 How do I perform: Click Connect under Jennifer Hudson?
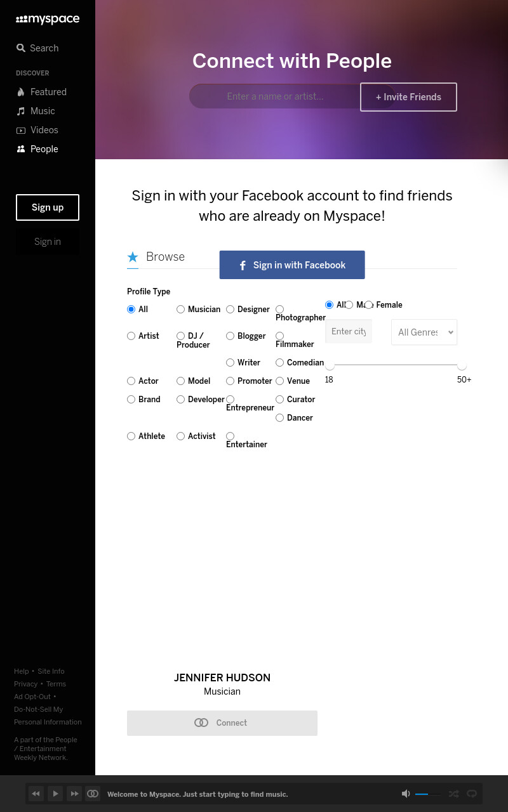[x=222, y=723]
